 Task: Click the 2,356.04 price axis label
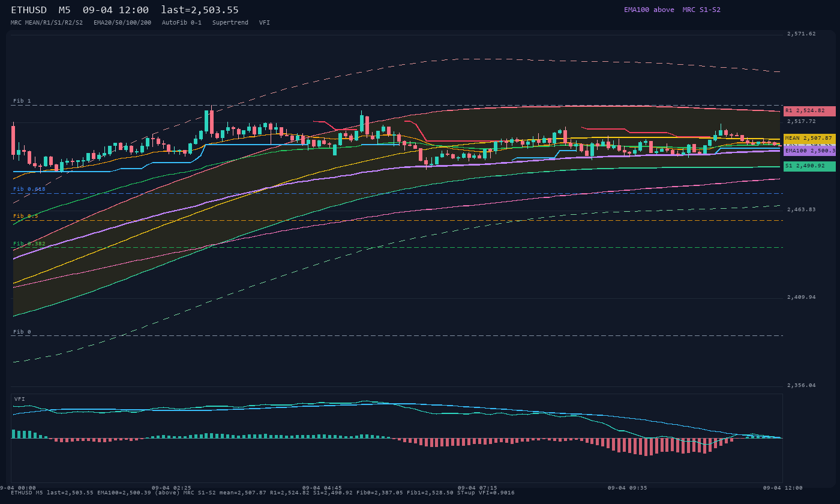pos(802,385)
